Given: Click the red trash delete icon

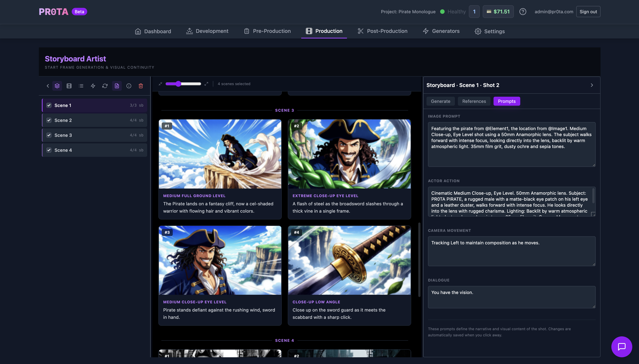Looking at the screenshot, I should pos(141,86).
